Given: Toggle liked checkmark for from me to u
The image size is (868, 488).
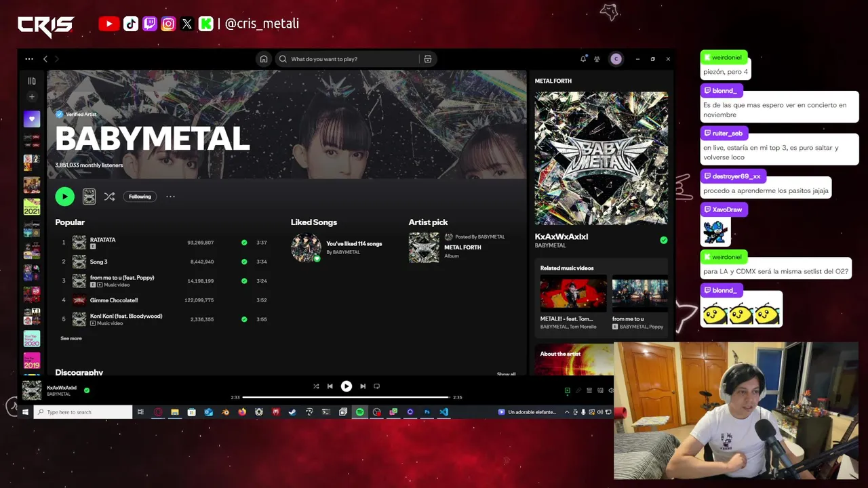Looking at the screenshot, I should [244, 281].
